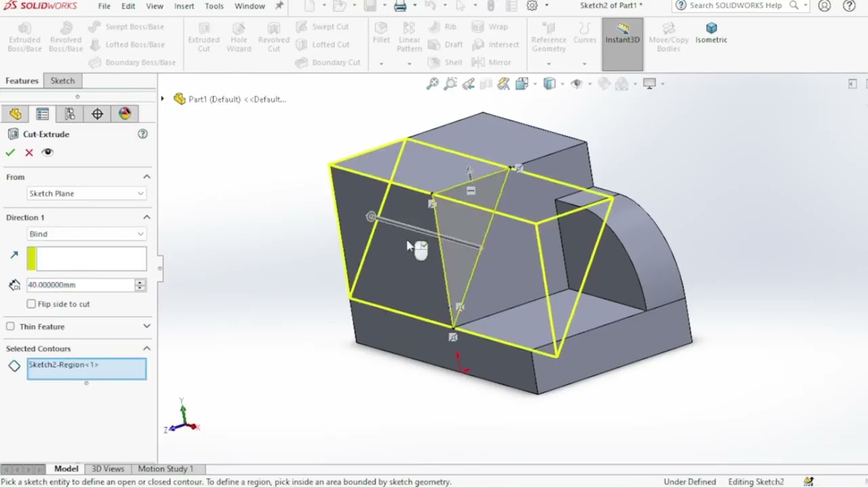Open the Edit menu
Viewport: 868px width, 488px height.
[128, 6]
